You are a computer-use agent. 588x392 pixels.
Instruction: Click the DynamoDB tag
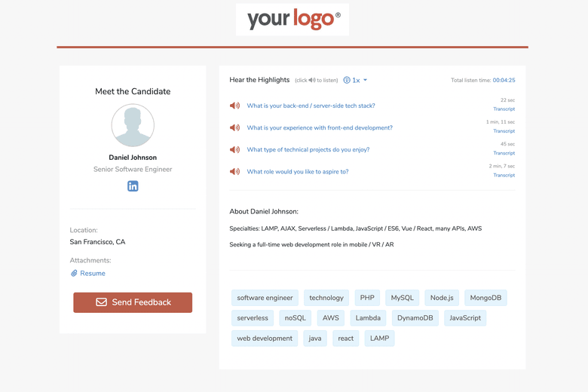click(415, 318)
